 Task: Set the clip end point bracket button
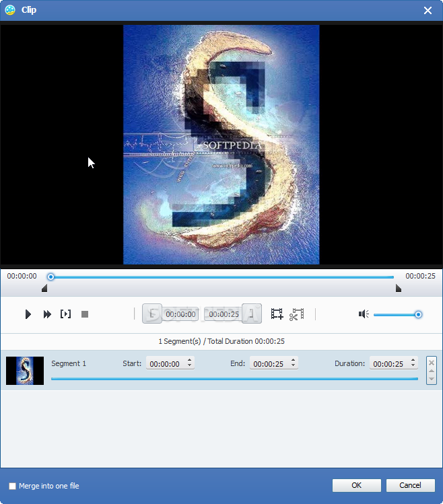click(x=252, y=314)
